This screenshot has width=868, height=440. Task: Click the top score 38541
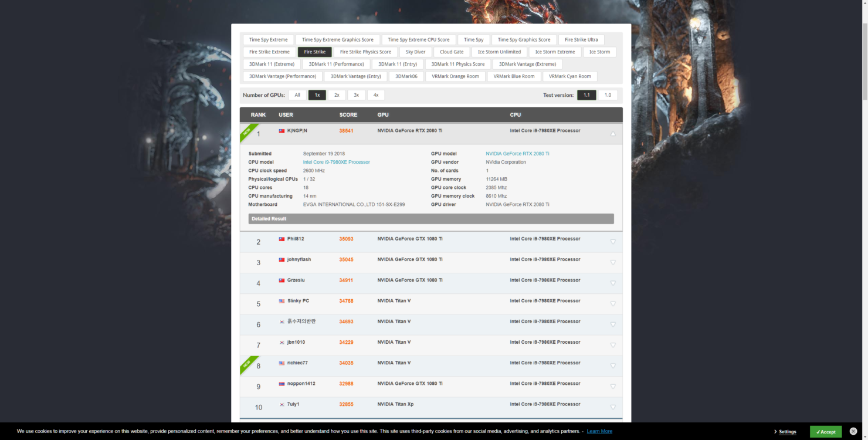346,131
